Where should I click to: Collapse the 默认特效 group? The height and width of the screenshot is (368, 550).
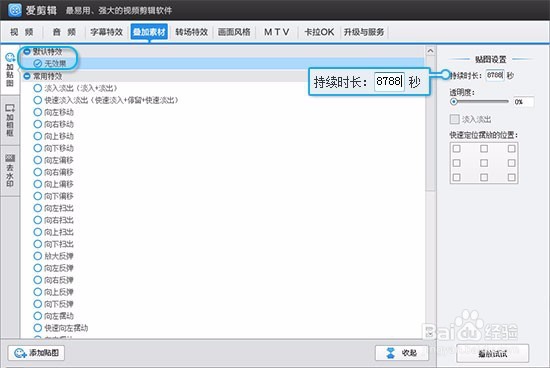coord(27,52)
